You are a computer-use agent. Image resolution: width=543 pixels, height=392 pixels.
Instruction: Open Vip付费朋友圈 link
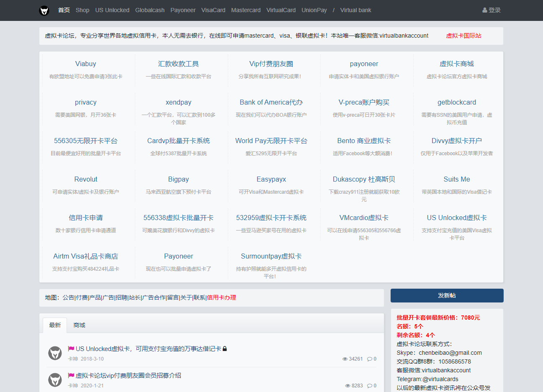click(x=271, y=64)
